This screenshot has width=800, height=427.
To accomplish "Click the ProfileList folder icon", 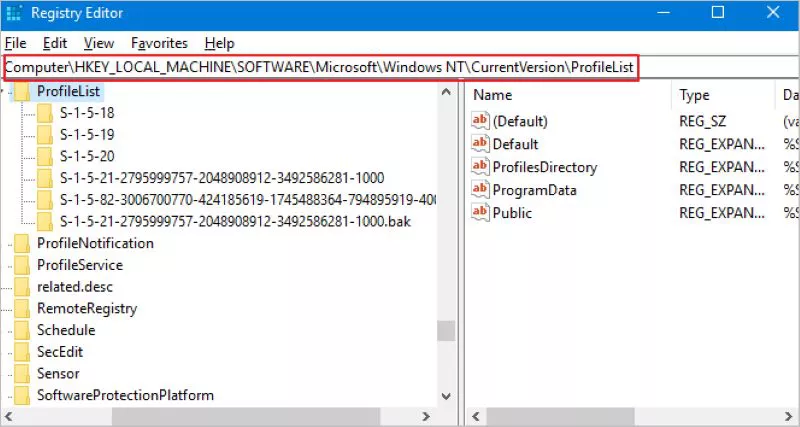I will 22,92.
